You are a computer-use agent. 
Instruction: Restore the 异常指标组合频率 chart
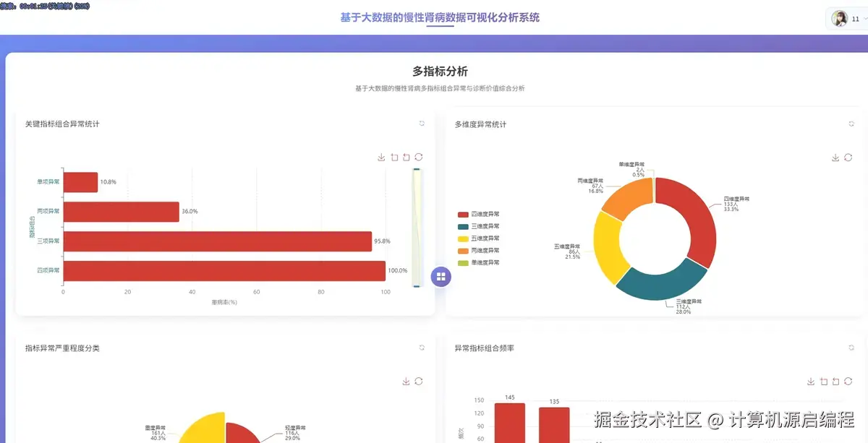click(x=848, y=382)
